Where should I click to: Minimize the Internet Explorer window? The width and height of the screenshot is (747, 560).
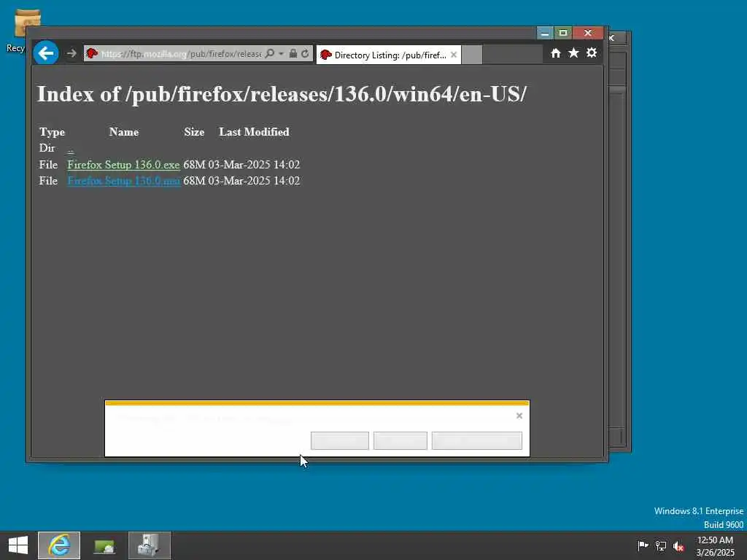(x=545, y=33)
